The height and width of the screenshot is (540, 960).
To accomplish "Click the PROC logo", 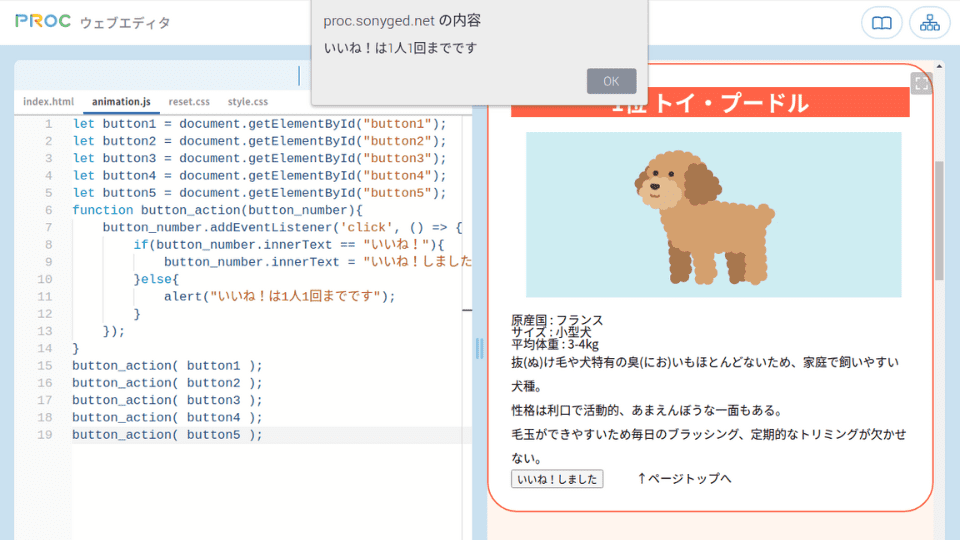I will [43, 21].
